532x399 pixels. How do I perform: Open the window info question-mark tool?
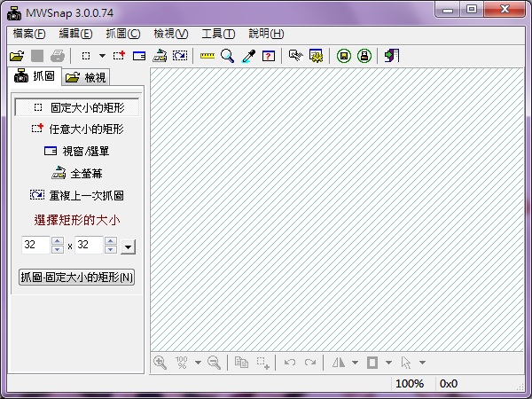[269, 56]
